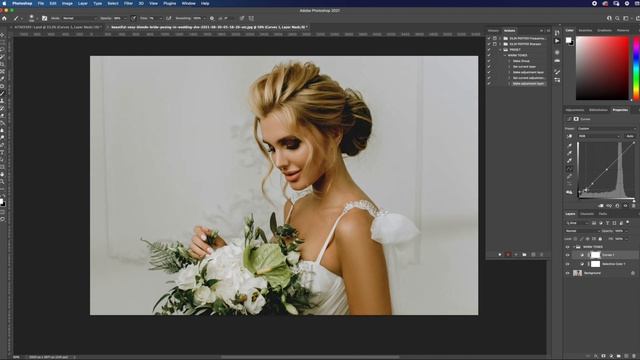The width and height of the screenshot is (640, 360).
Task: Open the brush preset picker in options bar
Action: click(32, 18)
